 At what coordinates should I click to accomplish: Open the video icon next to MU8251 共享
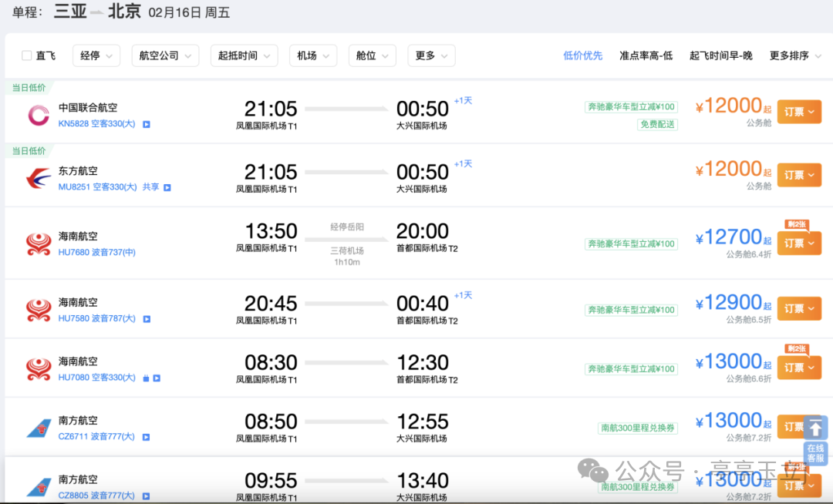tap(167, 187)
